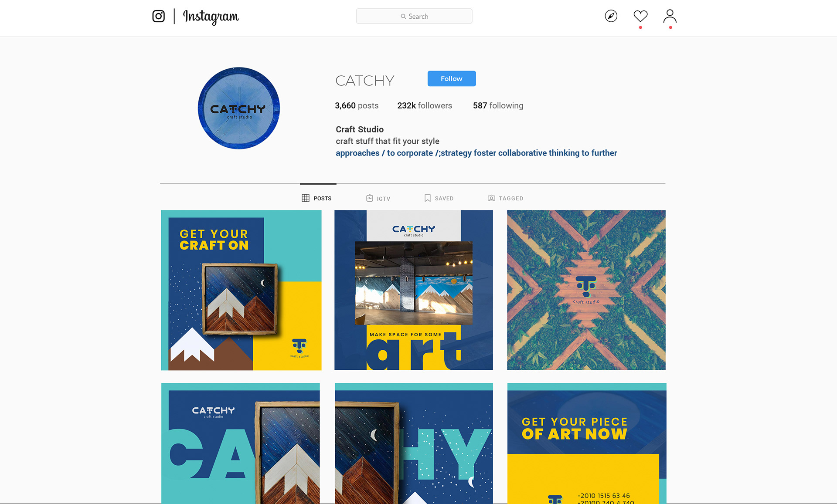
Task: Follow the CATCHY account
Action: (452, 79)
